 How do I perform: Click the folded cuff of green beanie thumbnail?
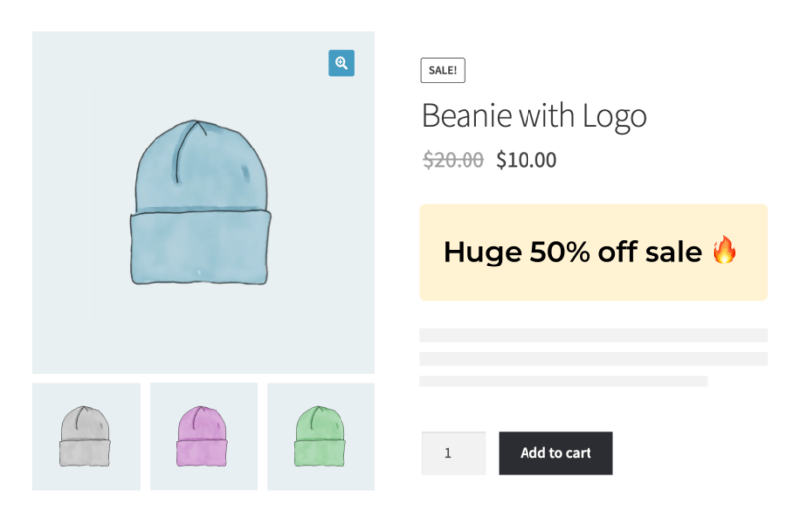320,453
